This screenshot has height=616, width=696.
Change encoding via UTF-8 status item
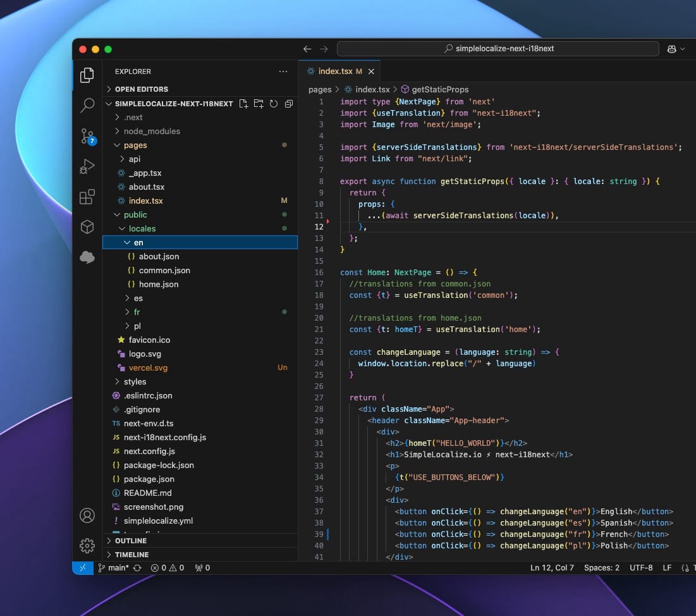641,567
